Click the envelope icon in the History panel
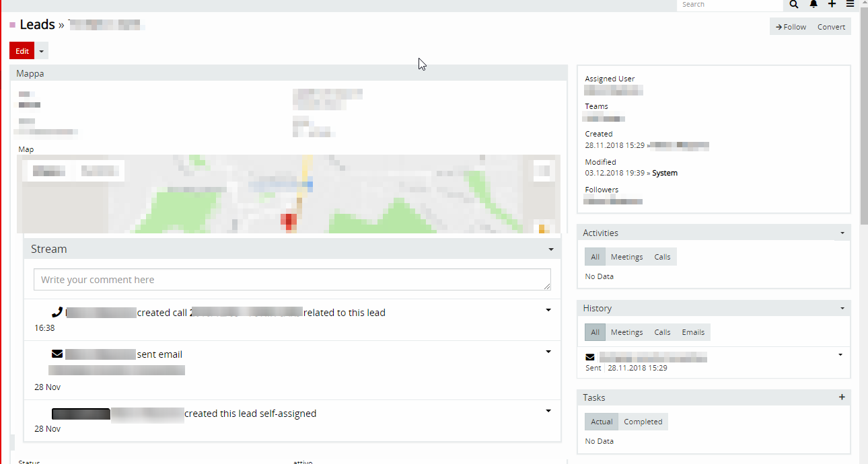This screenshot has height=464, width=868. 590,357
